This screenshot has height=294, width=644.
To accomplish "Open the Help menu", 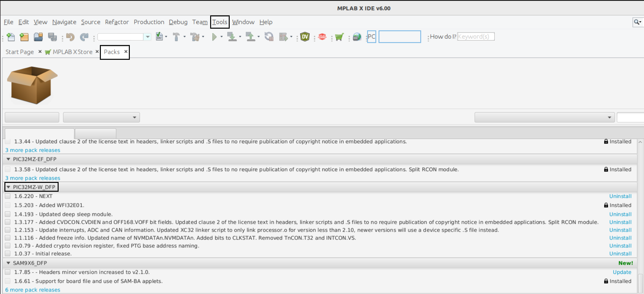I will (x=266, y=22).
